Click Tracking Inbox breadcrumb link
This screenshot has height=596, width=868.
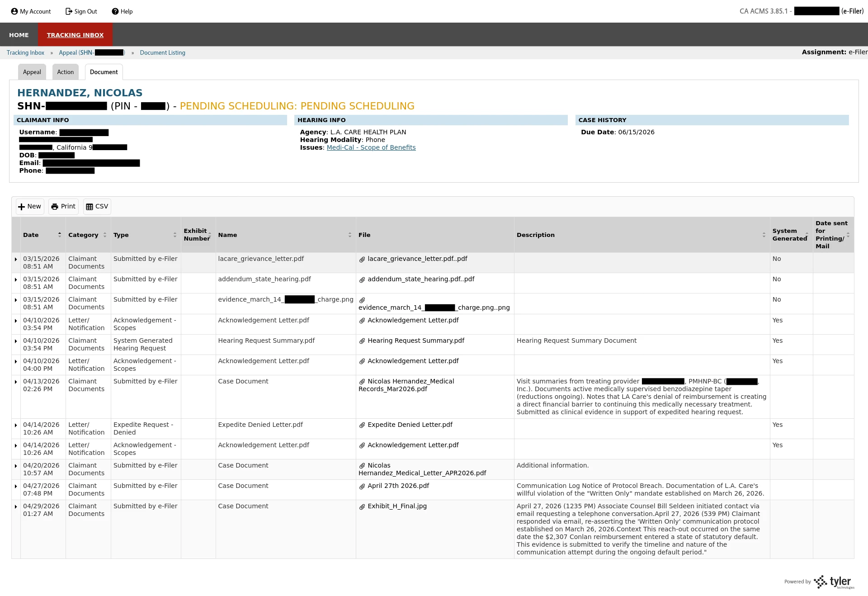point(25,53)
